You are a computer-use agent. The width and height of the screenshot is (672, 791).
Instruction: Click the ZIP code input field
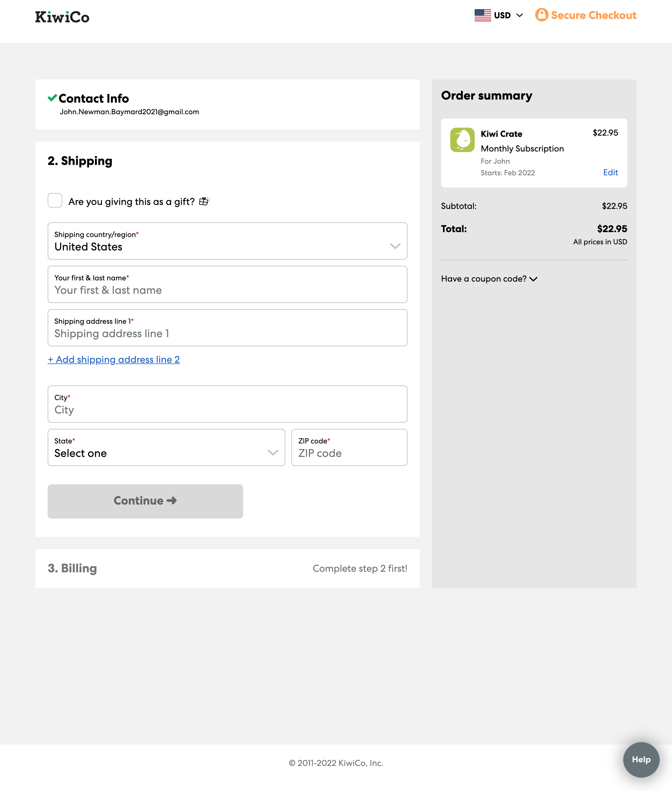pyautogui.click(x=349, y=453)
